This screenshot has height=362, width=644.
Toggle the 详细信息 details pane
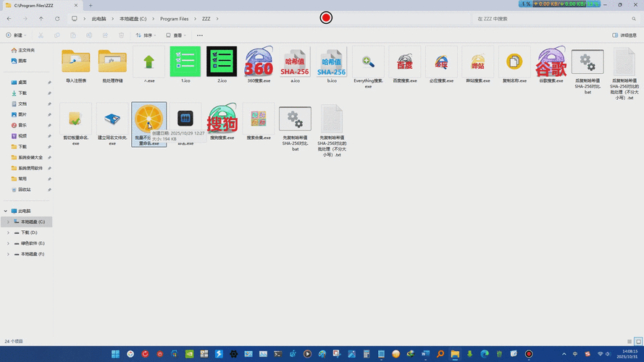point(624,35)
